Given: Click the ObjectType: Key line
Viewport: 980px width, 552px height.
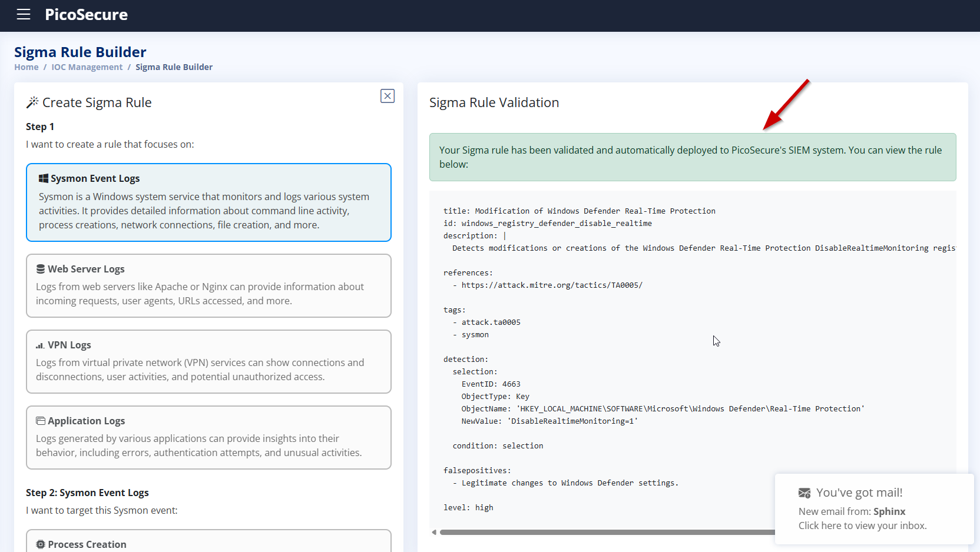Looking at the screenshot, I should tap(495, 396).
